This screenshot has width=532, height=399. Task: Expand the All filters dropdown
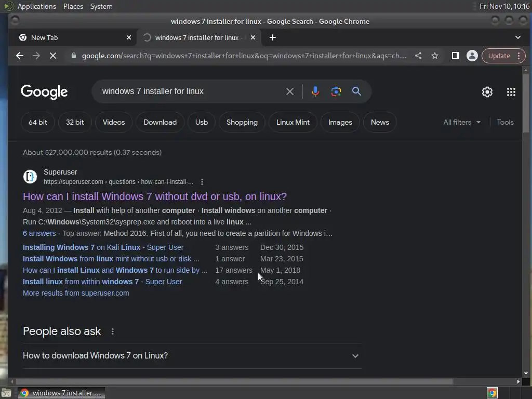[462, 122]
